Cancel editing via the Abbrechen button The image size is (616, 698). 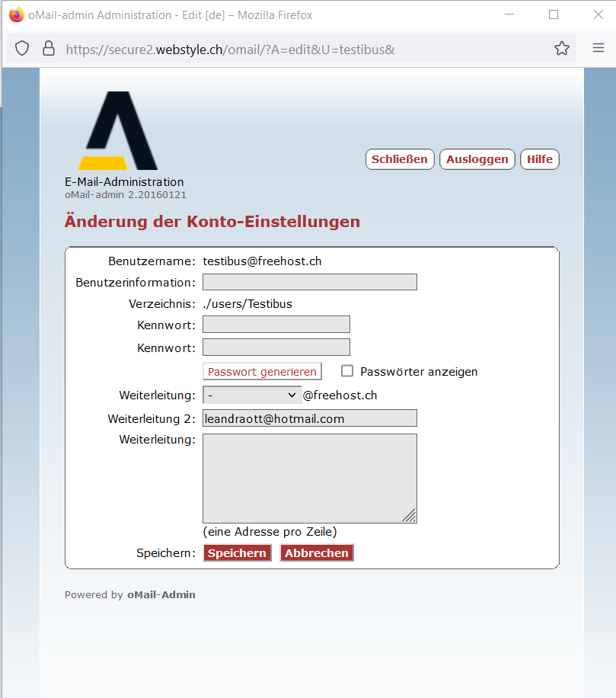click(317, 553)
